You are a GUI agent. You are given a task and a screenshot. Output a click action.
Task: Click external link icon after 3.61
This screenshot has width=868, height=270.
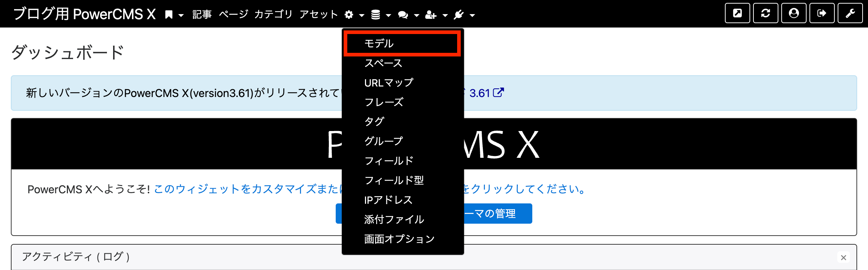tap(498, 93)
